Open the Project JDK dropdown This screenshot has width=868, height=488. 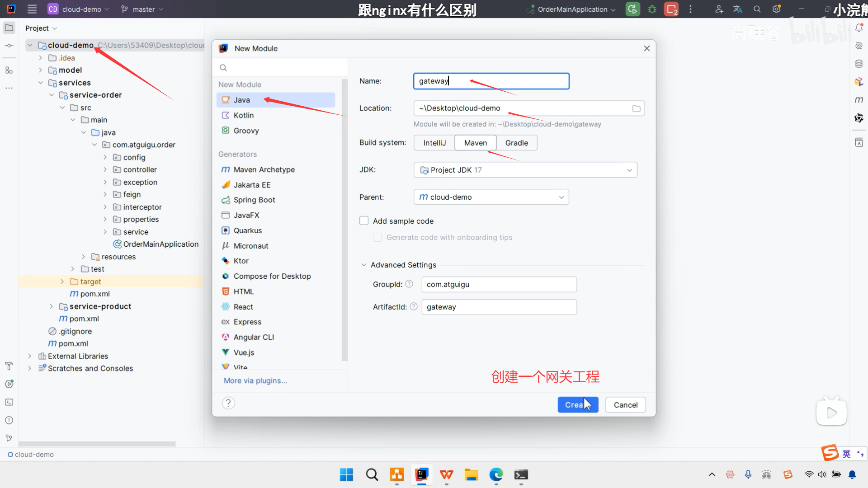pos(525,170)
